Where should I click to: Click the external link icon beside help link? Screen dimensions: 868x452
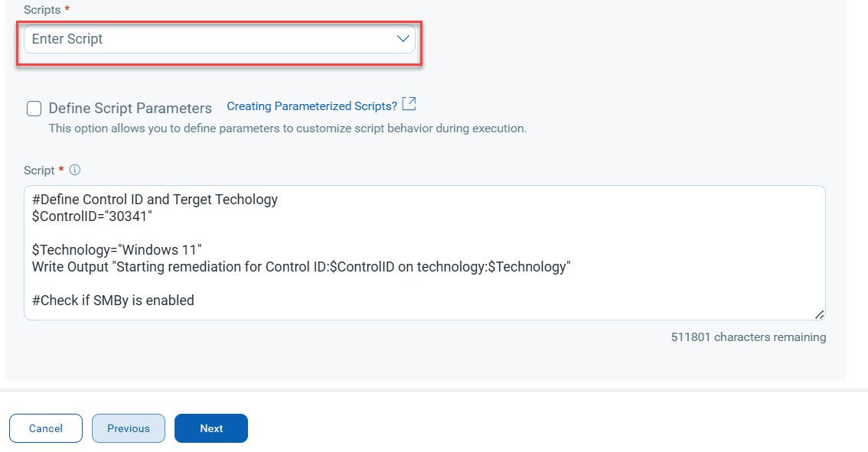pos(410,104)
